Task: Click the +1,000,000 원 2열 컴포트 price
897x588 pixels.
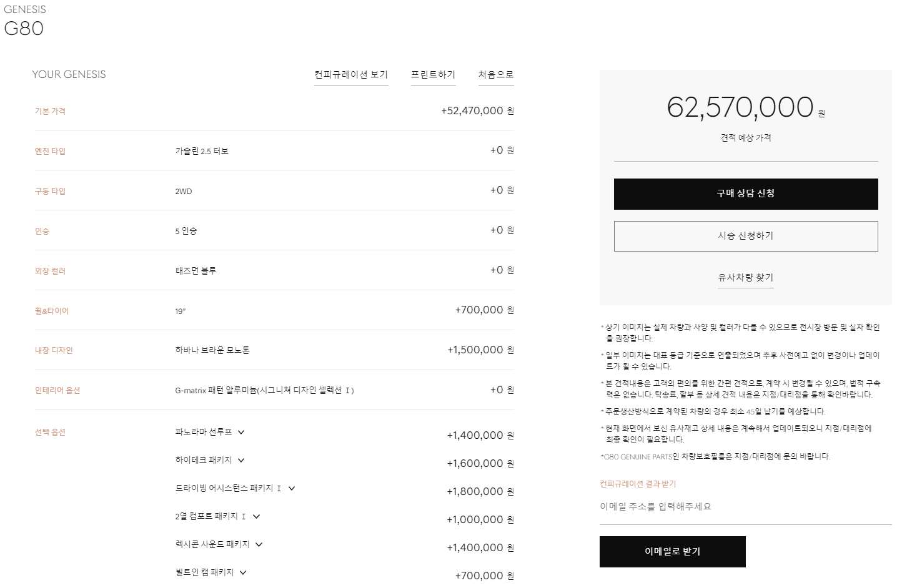Action: (x=480, y=520)
